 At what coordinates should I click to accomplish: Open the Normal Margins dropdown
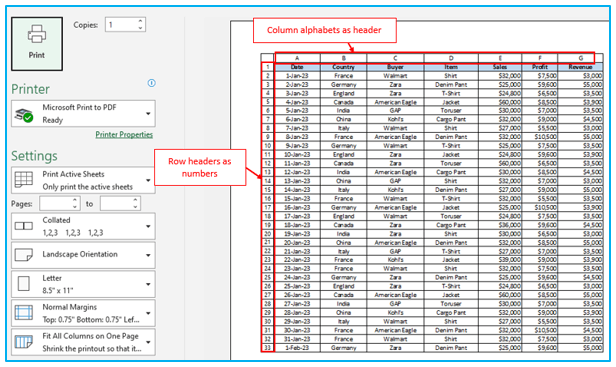(83, 313)
